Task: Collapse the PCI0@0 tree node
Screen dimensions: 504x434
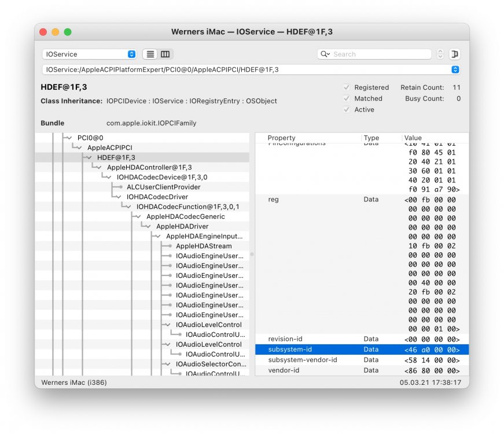Action: tap(69, 138)
